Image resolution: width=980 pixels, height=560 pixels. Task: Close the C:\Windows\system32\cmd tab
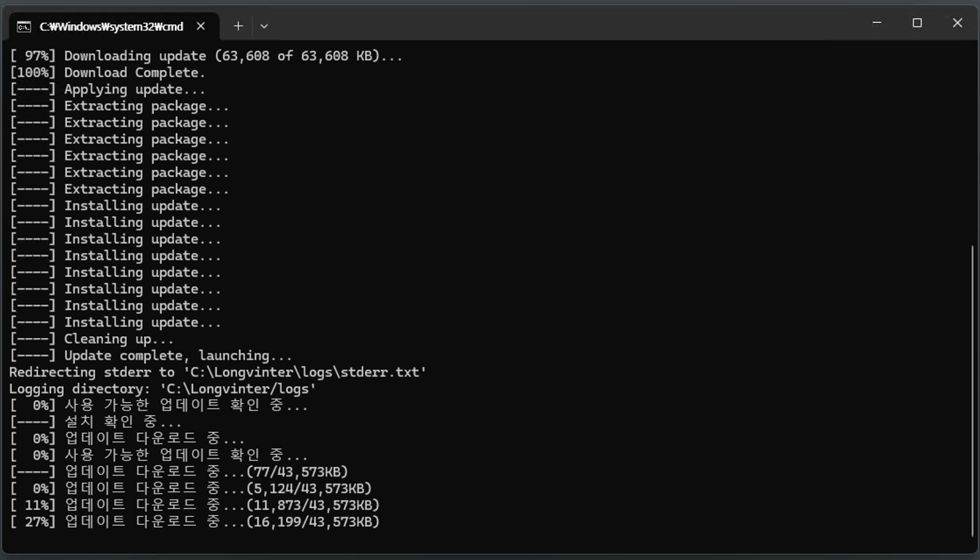[x=201, y=26]
